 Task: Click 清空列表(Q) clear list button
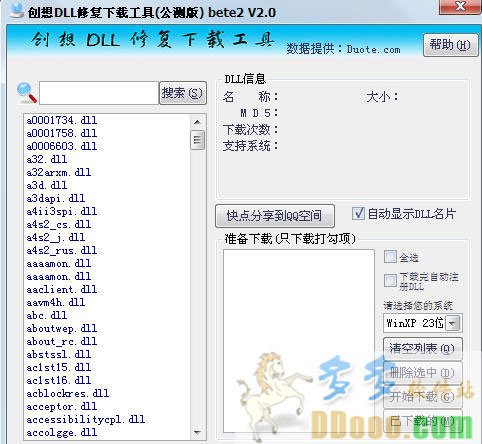pos(423,349)
